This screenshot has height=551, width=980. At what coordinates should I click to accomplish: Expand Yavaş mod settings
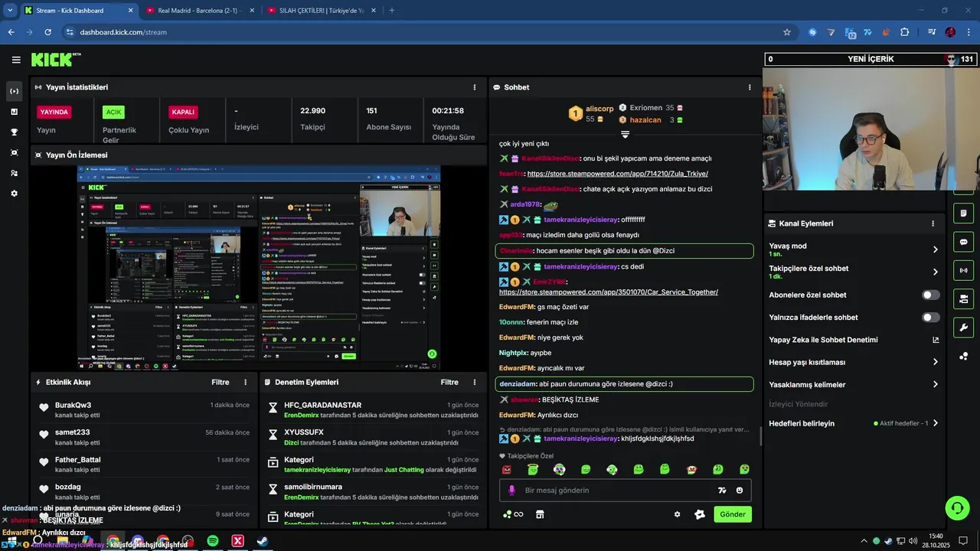935,249
